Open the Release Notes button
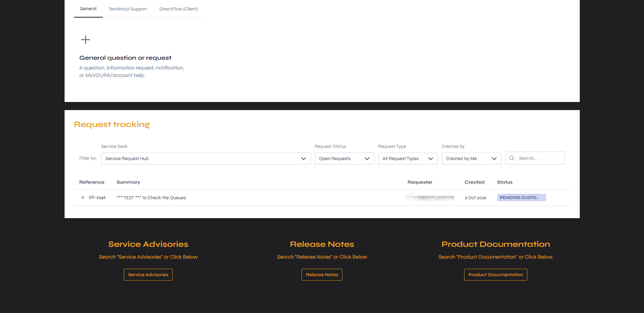644x313 pixels. click(x=322, y=275)
